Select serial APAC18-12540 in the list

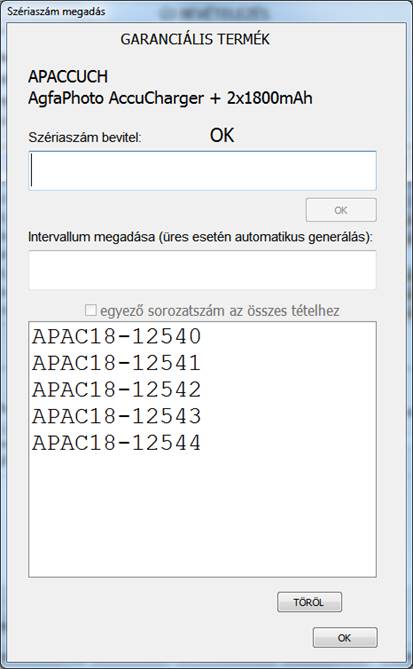click(x=116, y=337)
